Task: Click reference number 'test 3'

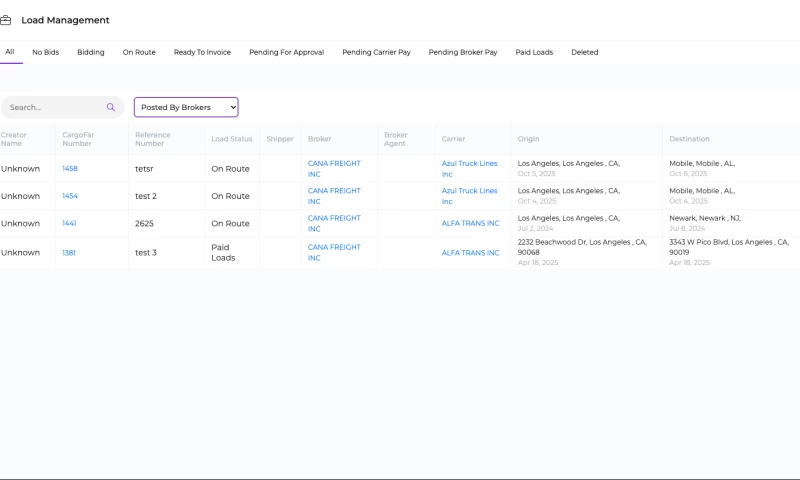Action: (x=146, y=252)
